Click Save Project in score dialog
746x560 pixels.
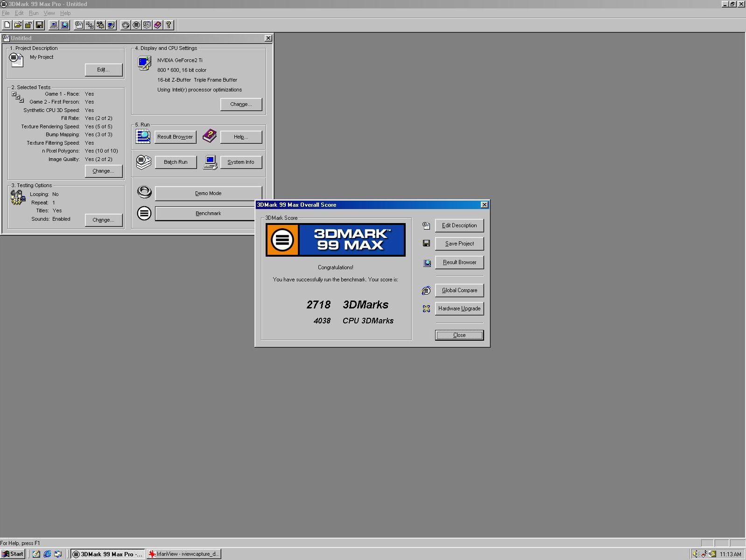tap(459, 244)
